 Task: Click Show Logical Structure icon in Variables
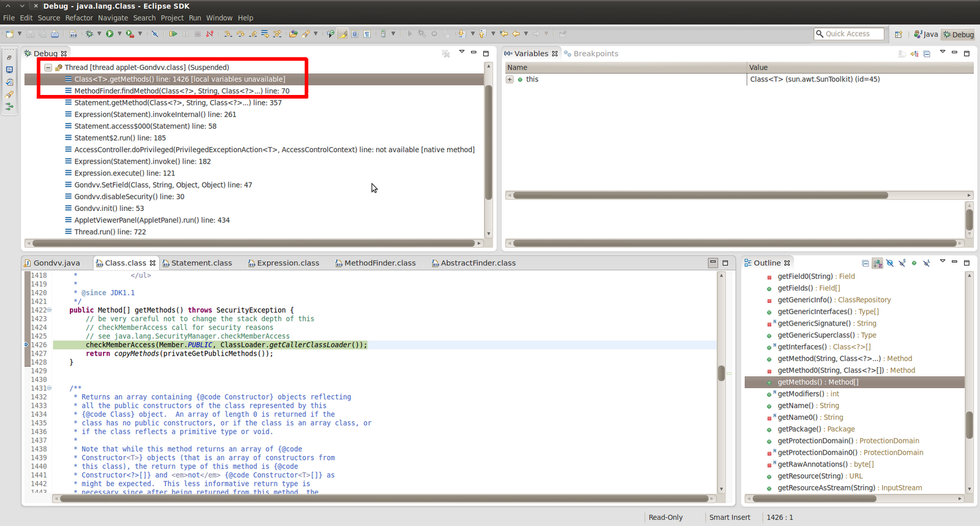pyautogui.click(x=914, y=54)
